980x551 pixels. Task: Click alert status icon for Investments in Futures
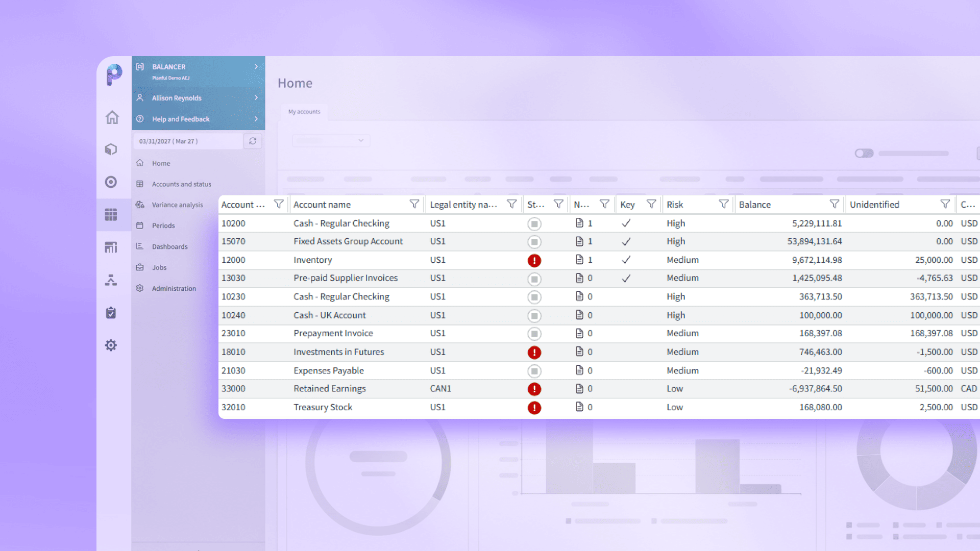534,353
